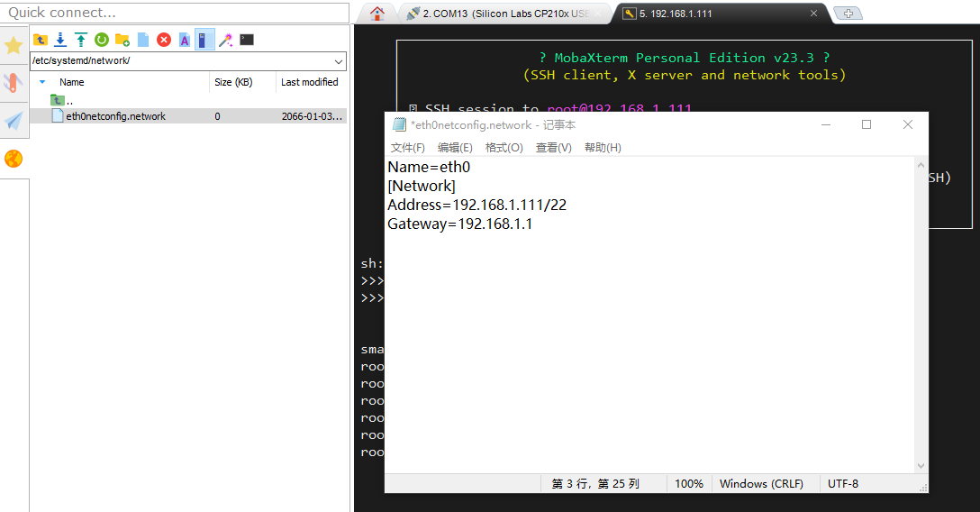Click Notepad title bar icon
Viewport: 980px width, 512px height.
coord(399,124)
